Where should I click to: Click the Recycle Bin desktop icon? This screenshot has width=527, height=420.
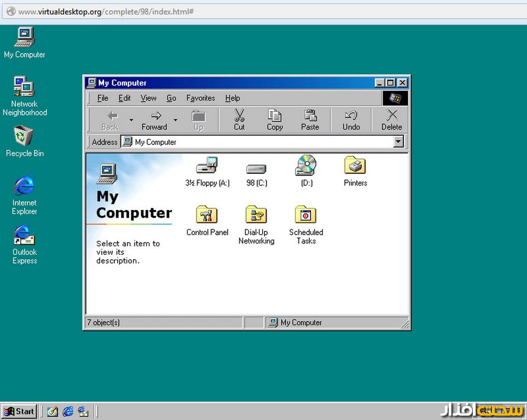pos(24,137)
